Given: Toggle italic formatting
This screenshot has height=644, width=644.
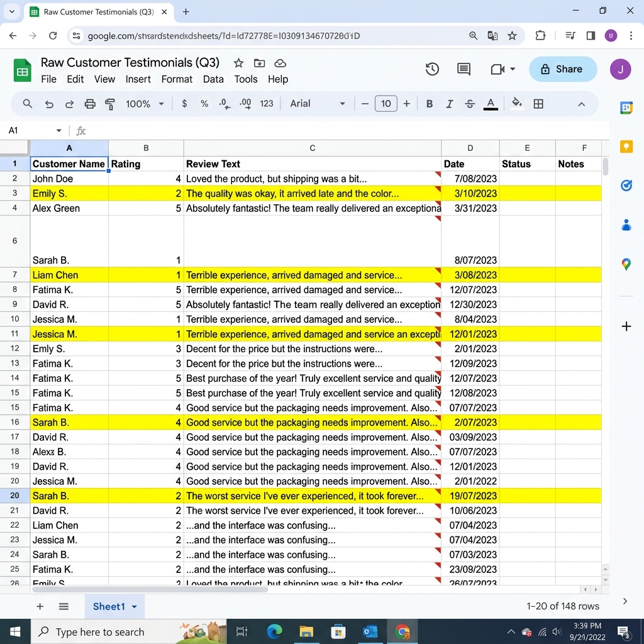Looking at the screenshot, I should point(449,104).
